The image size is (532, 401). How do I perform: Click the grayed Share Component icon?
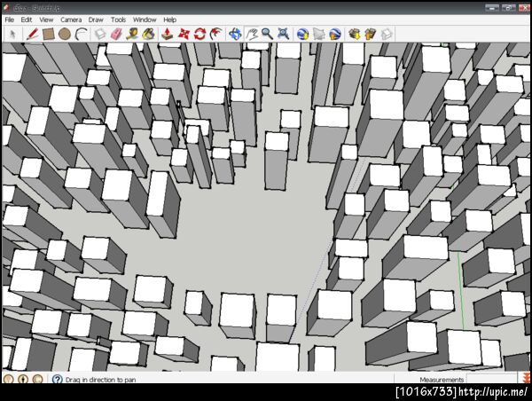point(387,34)
